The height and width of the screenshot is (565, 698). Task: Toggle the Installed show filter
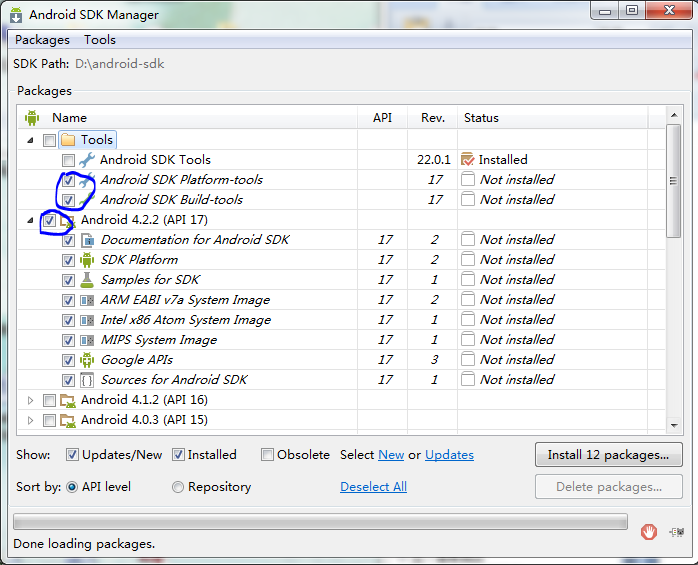pos(178,455)
